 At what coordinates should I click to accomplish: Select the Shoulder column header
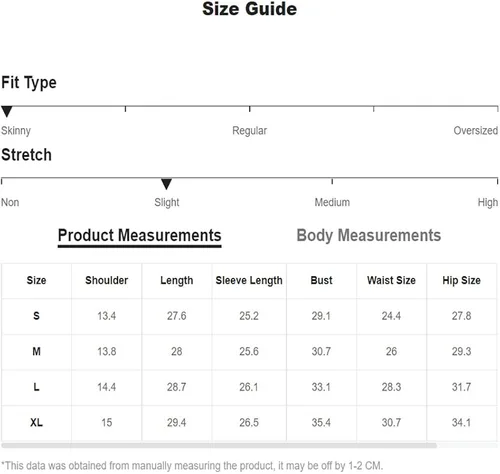[107, 280]
